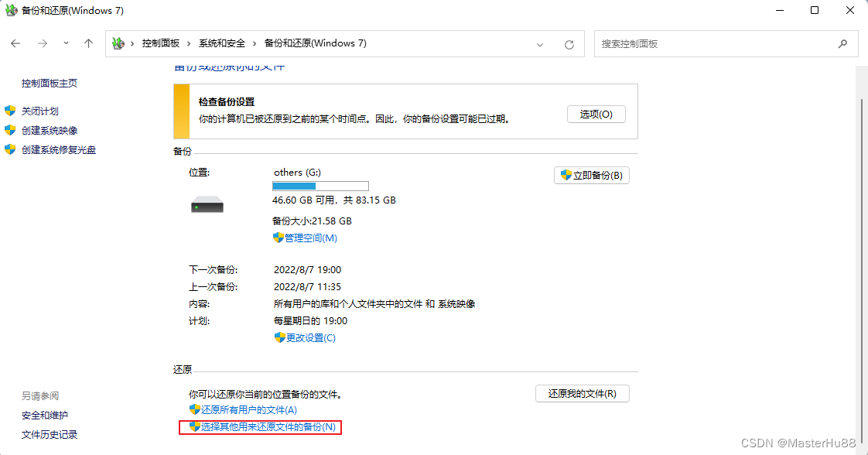Open 文件历史记录 link
868x455 pixels.
pos(50,435)
